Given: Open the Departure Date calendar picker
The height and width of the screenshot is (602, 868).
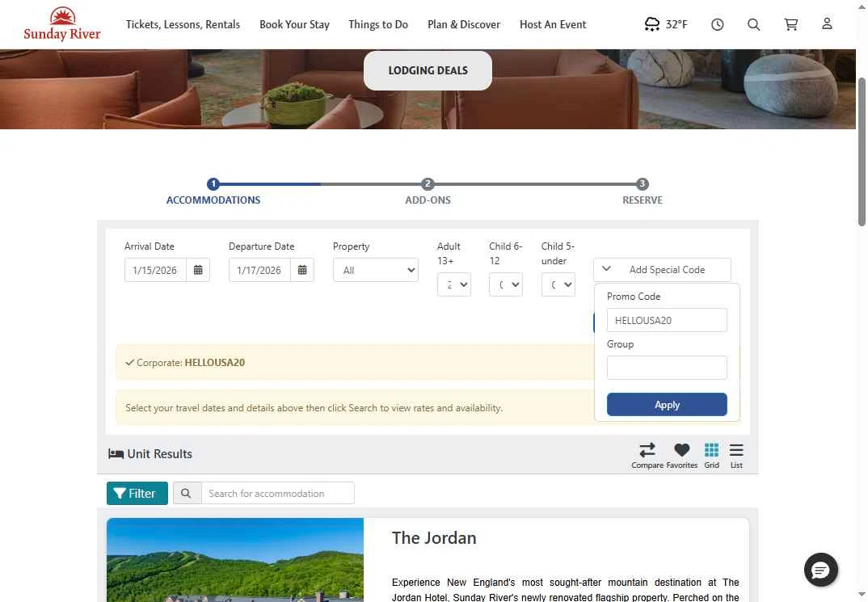Looking at the screenshot, I should (x=302, y=270).
